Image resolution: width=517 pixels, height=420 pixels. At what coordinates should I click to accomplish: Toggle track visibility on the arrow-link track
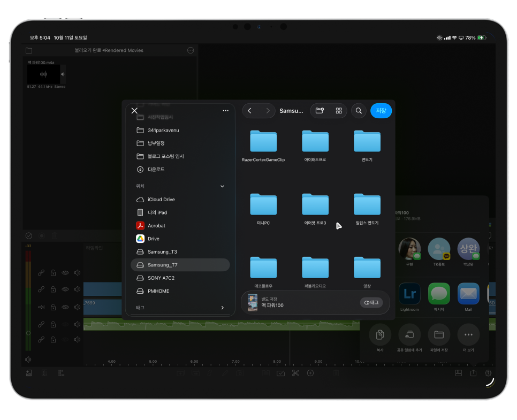(65, 307)
